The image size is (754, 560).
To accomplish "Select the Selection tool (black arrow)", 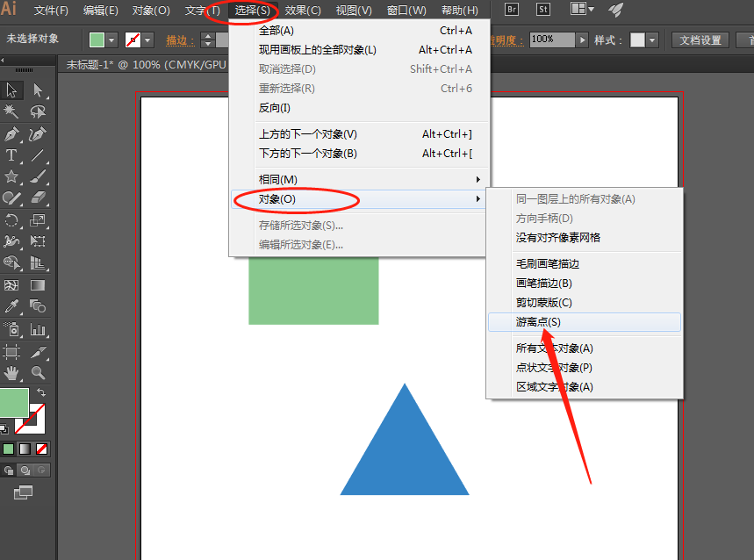I will pos(12,90).
